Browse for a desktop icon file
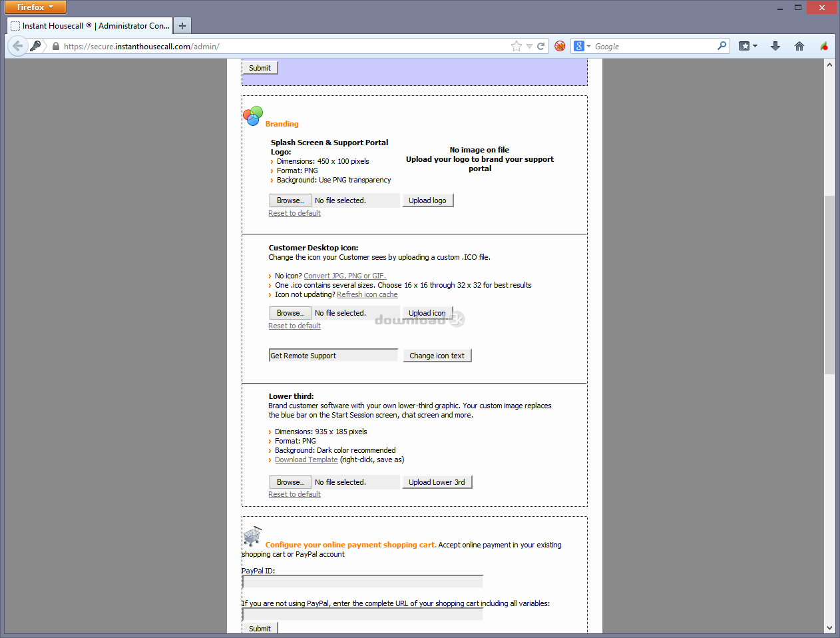 tap(290, 313)
